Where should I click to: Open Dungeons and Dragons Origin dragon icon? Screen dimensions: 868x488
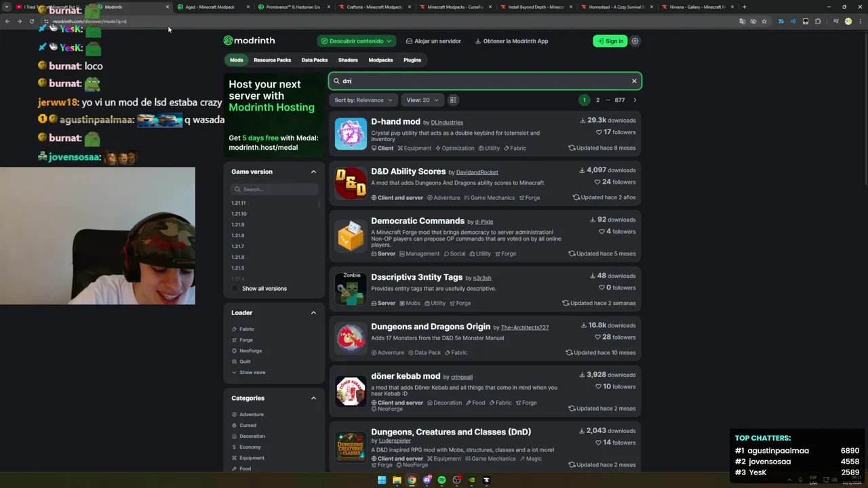pyautogui.click(x=351, y=338)
